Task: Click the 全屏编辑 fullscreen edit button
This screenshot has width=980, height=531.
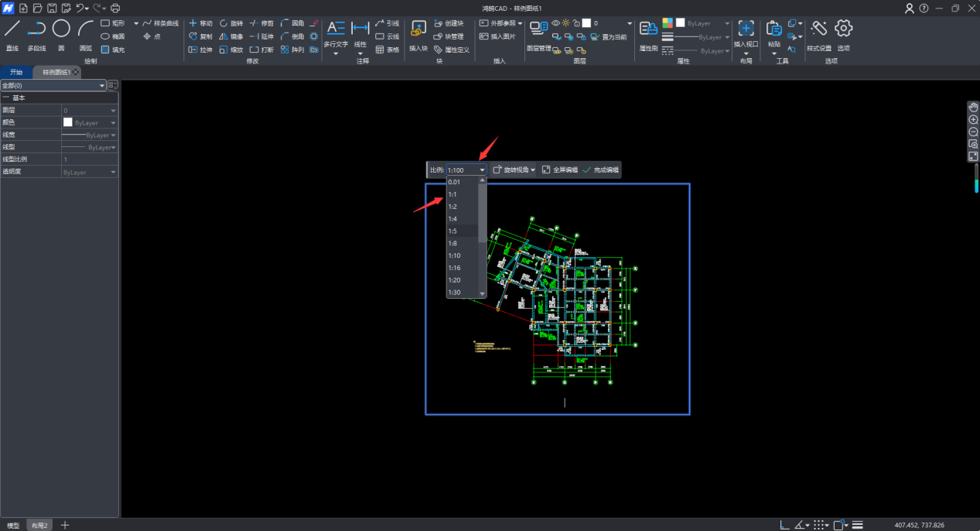Action: point(559,170)
